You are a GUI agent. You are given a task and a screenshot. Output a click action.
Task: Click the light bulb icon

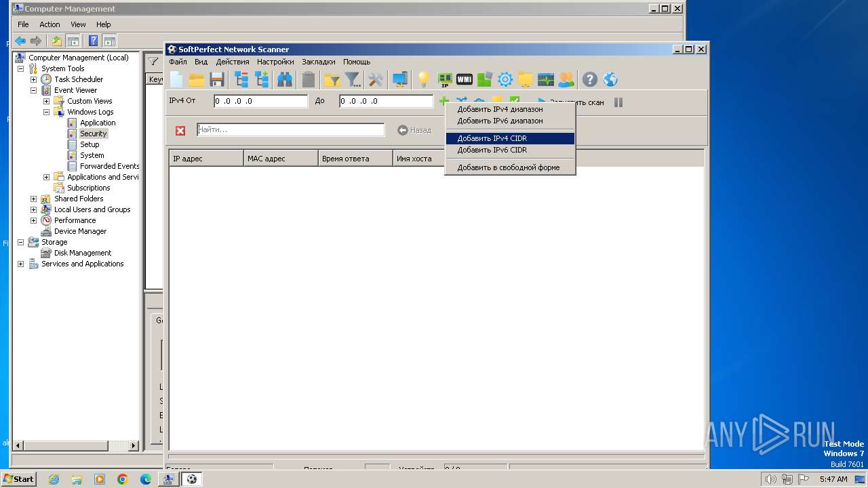tap(424, 80)
